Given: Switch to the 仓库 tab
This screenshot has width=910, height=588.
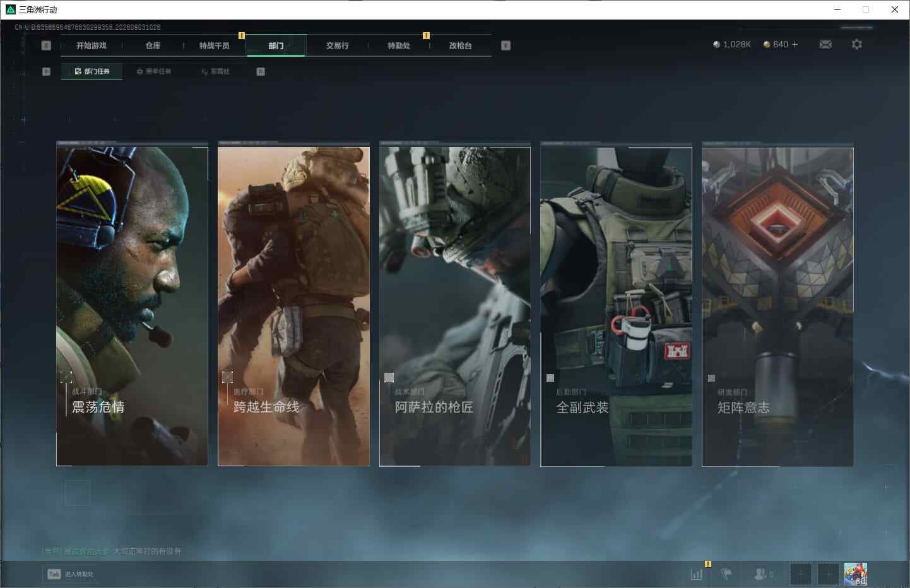Looking at the screenshot, I should (153, 45).
